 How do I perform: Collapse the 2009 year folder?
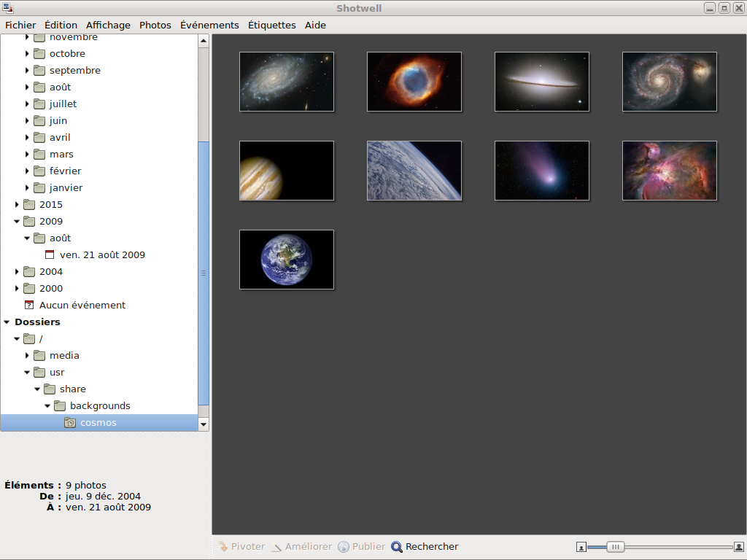(17, 222)
